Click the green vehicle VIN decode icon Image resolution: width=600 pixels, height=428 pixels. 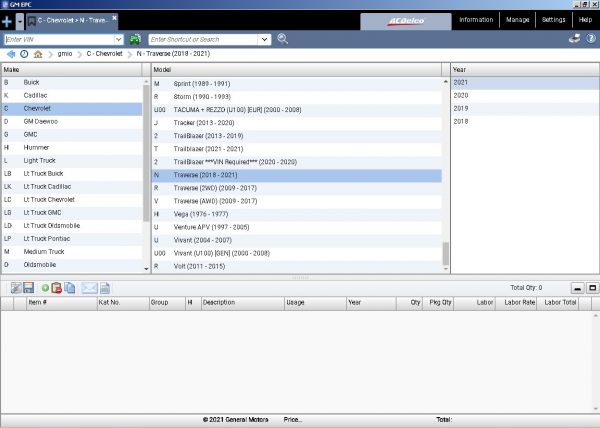click(135, 39)
